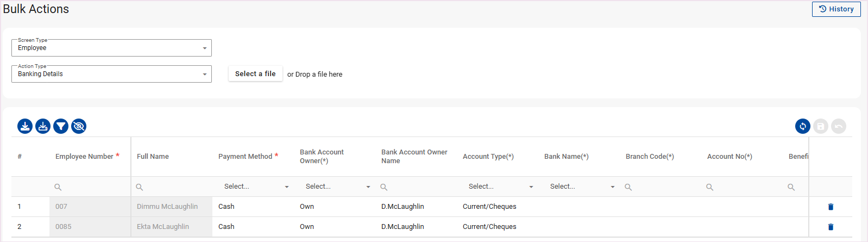Screen dimensions: 868x242
Task: Open the Action Type dropdown
Action: tap(111, 74)
